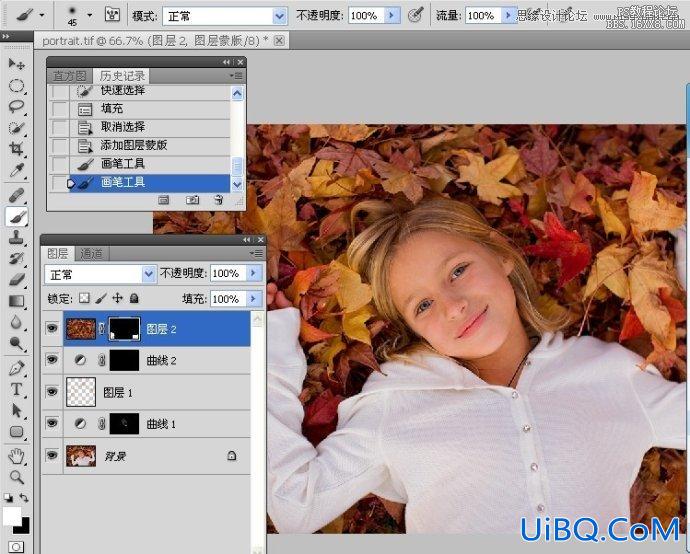Hide layer 图层 2
Screen dimensions: 690x554
pyautogui.click(x=52, y=328)
